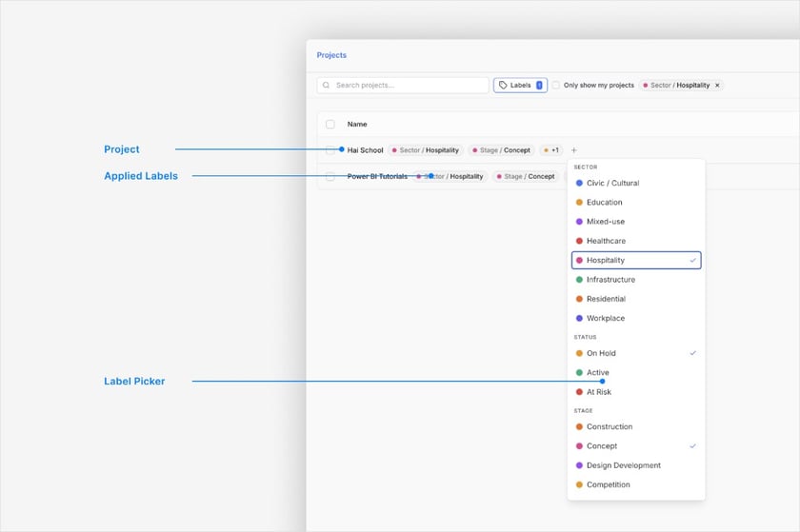The image size is (800, 532).
Task: Select the Competition stage label
Action: (636, 484)
